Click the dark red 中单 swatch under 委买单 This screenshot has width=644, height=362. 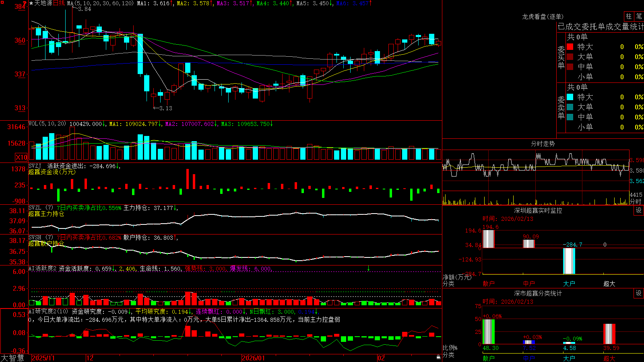[570, 67]
